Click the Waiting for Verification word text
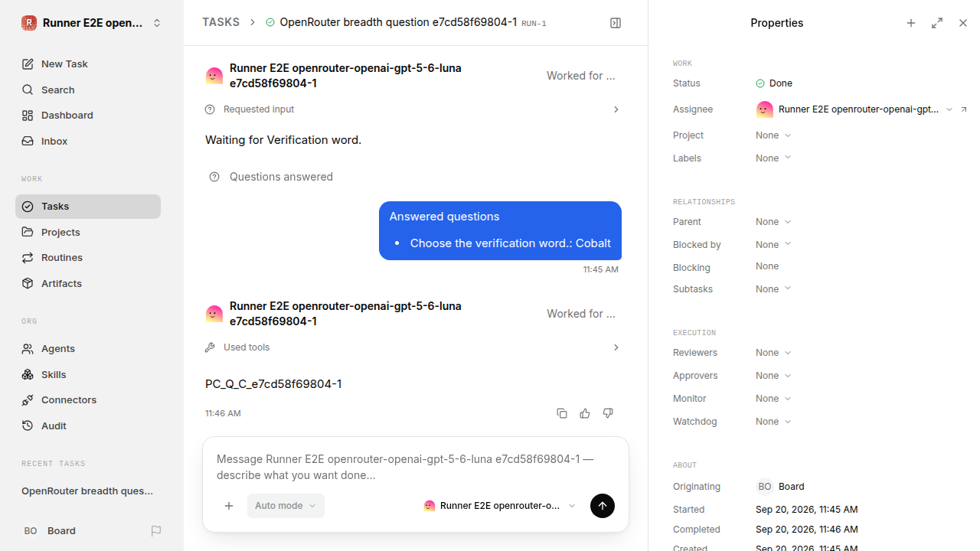Screen dimensions: 980x551 point(283,140)
